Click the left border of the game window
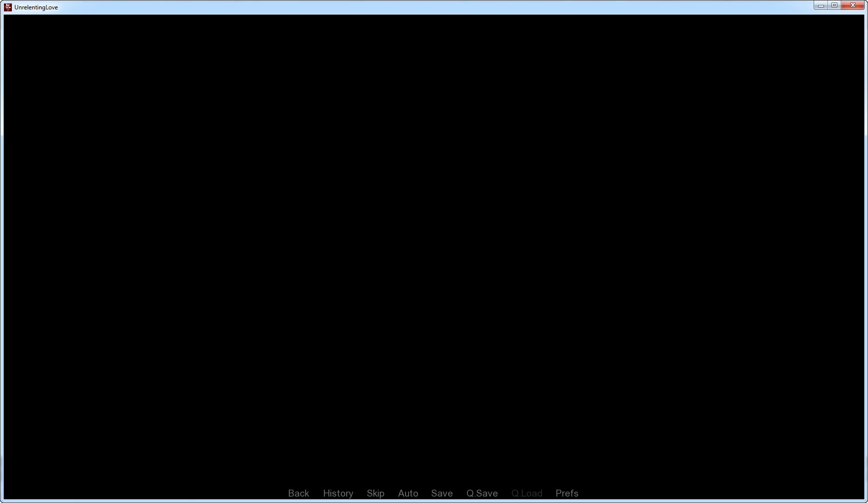Viewport: 868px width, 503px height. 1,248
